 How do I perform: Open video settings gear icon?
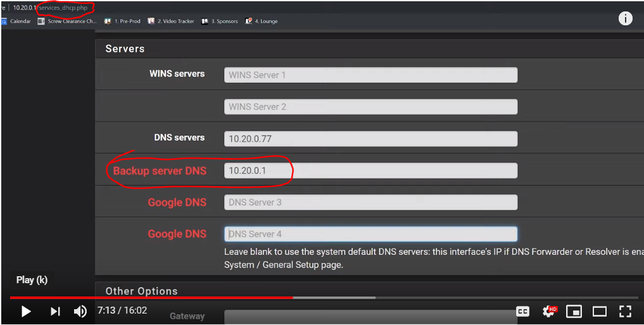tap(549, 311)
